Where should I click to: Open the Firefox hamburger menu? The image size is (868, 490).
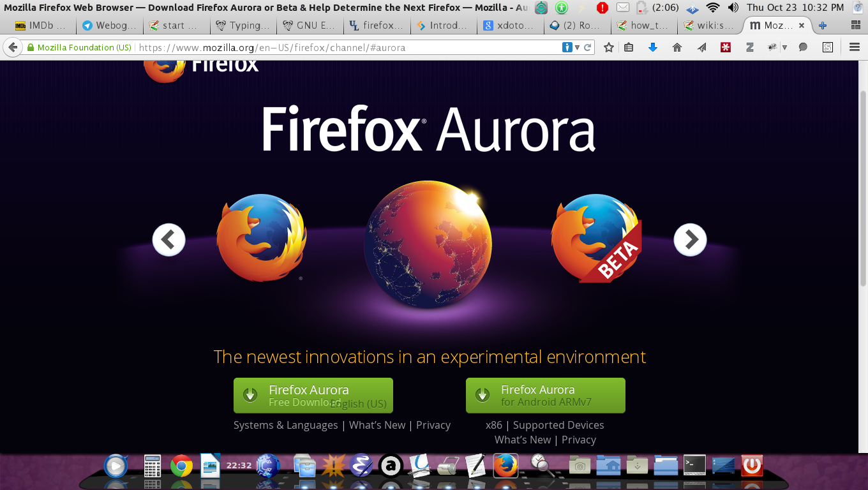855,47
